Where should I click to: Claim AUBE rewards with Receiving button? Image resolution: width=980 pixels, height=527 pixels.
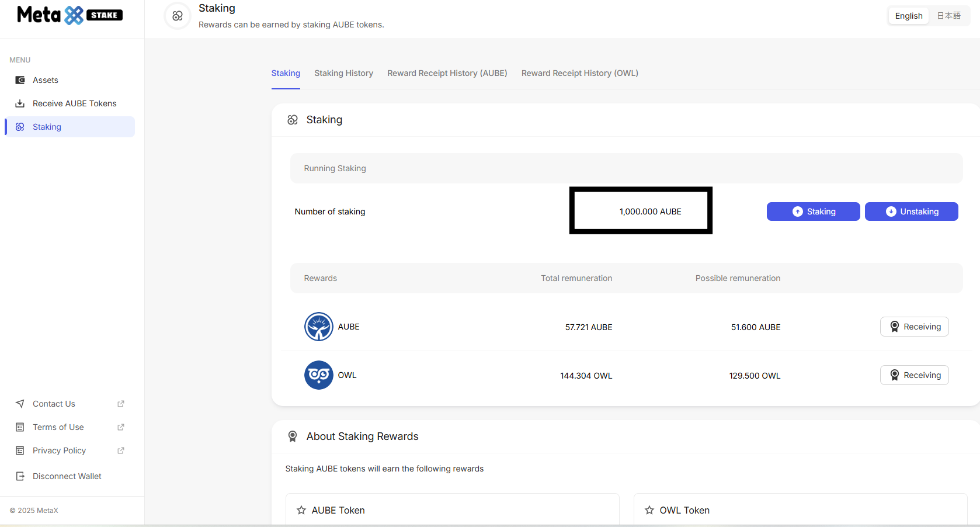click(x=914, y=327)
